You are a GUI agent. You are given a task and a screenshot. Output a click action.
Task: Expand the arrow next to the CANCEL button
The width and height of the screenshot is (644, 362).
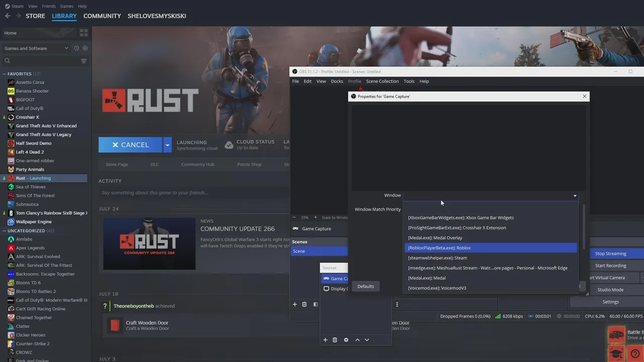click(x=168, y=145)
